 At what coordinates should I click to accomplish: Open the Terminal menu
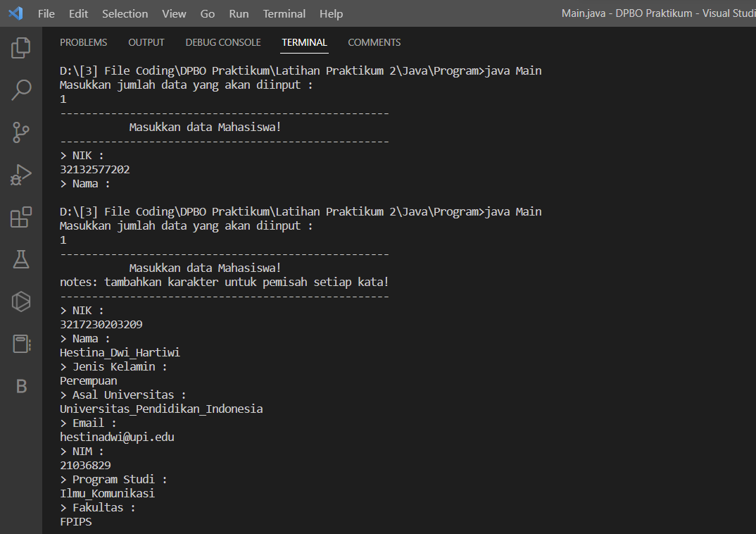click(x=284, y=13)
